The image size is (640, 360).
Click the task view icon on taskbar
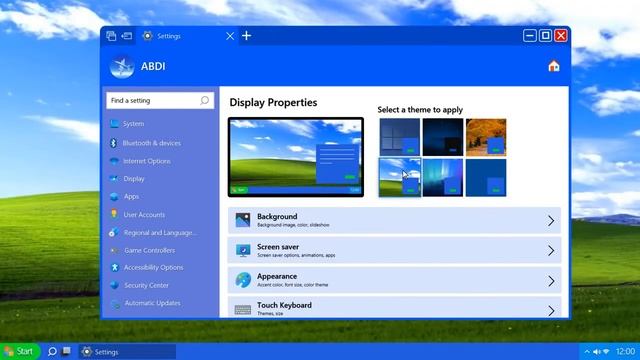point(67,351)
